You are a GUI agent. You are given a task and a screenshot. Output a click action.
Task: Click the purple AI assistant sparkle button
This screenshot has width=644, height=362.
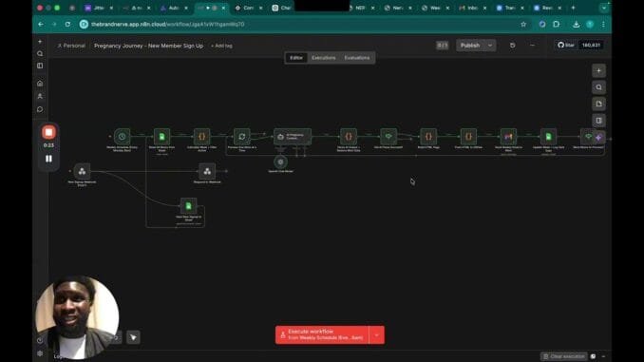(598, 138)
